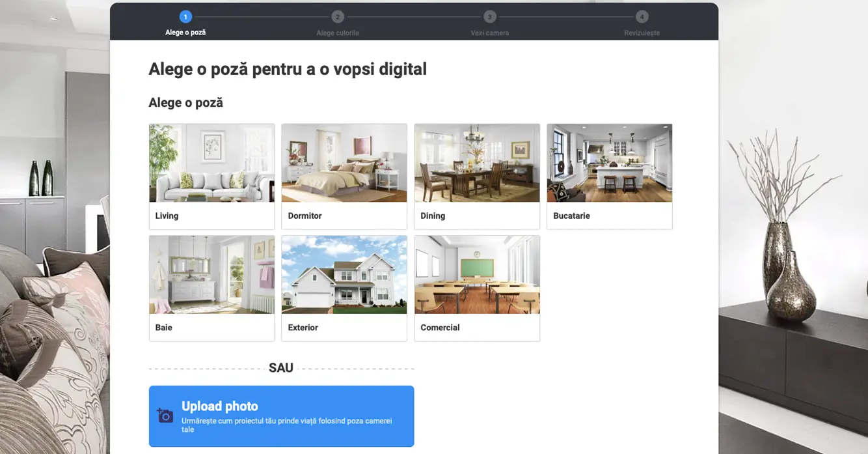
Task: Select step 3 circle in progress bar
Action: (490, 16)
